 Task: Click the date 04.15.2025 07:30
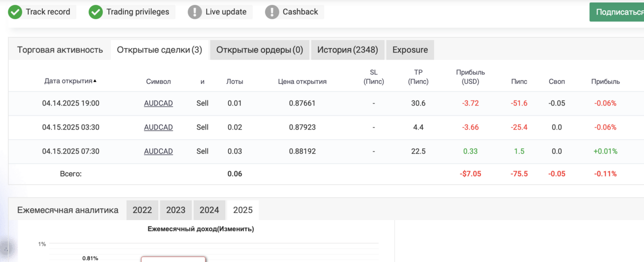pyautogui.click(x=71, y=151)
